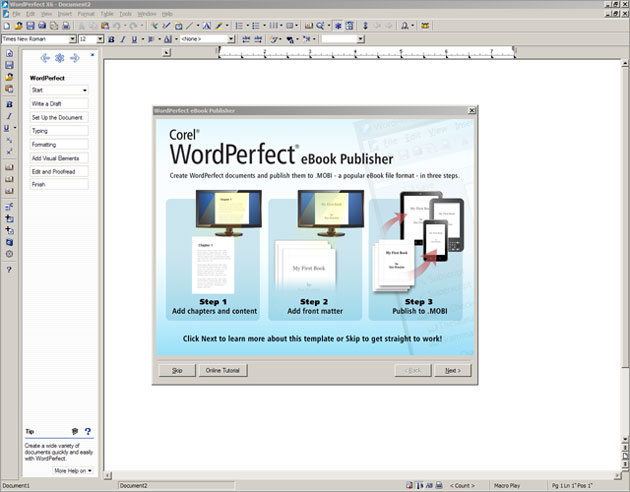Click the Undo icon in the top toolbar
Image resolution: width=630 pixels, height=492 pixels.
117,26
